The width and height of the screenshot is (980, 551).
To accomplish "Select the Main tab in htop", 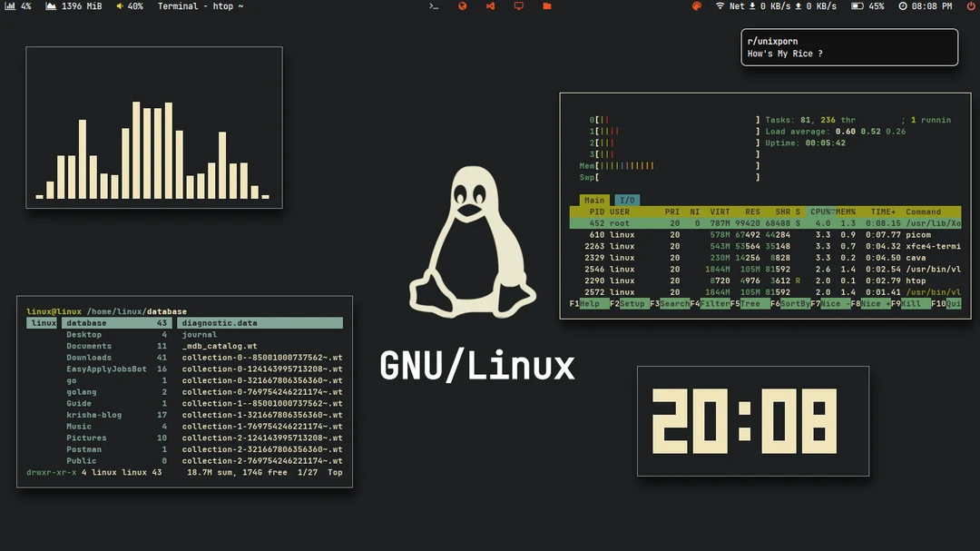I will pos(594,201).
